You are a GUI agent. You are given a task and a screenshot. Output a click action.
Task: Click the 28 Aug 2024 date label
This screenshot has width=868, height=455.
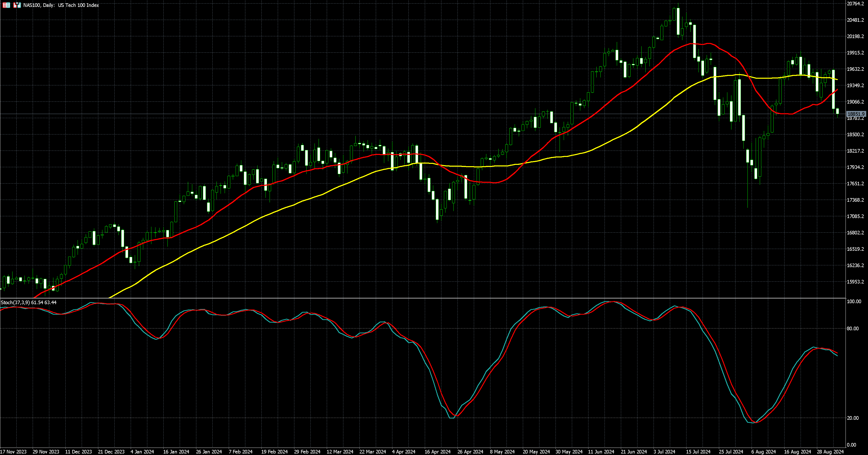[x=830, y=452]
